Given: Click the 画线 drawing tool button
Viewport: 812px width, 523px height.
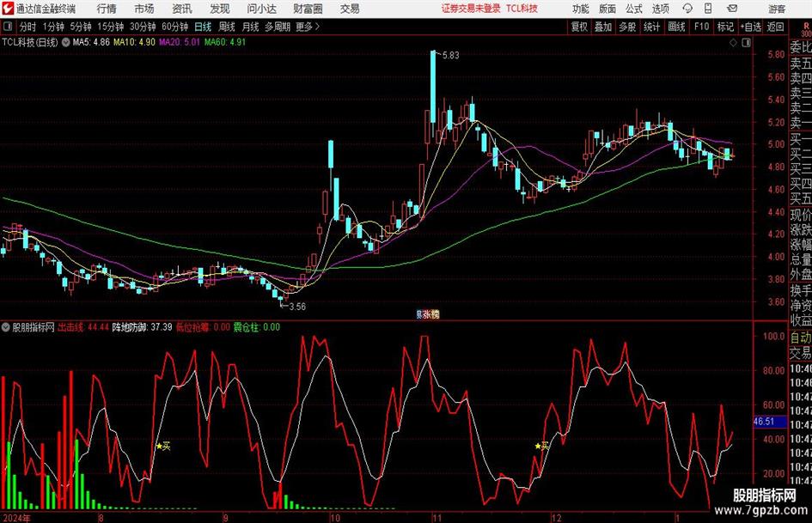Looking at the screenshot, I should (677, 27).
